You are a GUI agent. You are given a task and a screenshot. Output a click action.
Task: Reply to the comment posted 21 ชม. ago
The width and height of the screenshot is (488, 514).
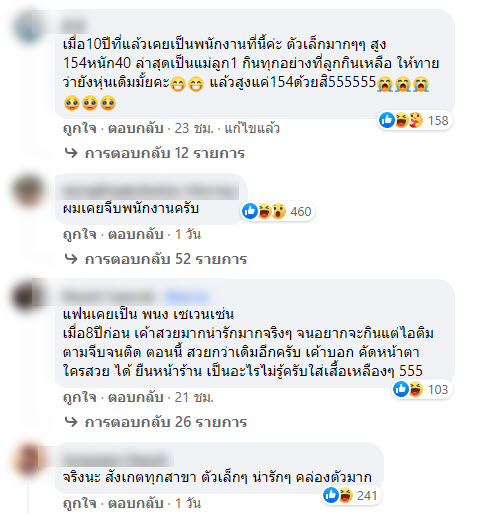point(135,397)
